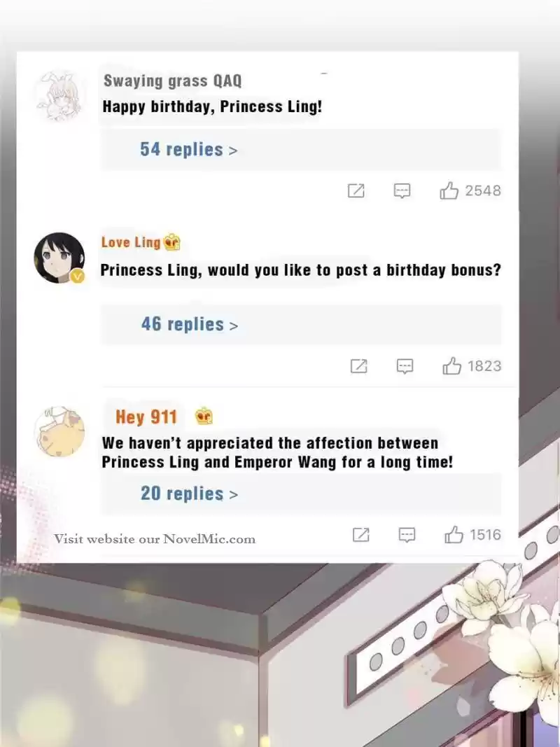
Task: Click the crown badge beside Hey 911
Action: pos(204,417)
